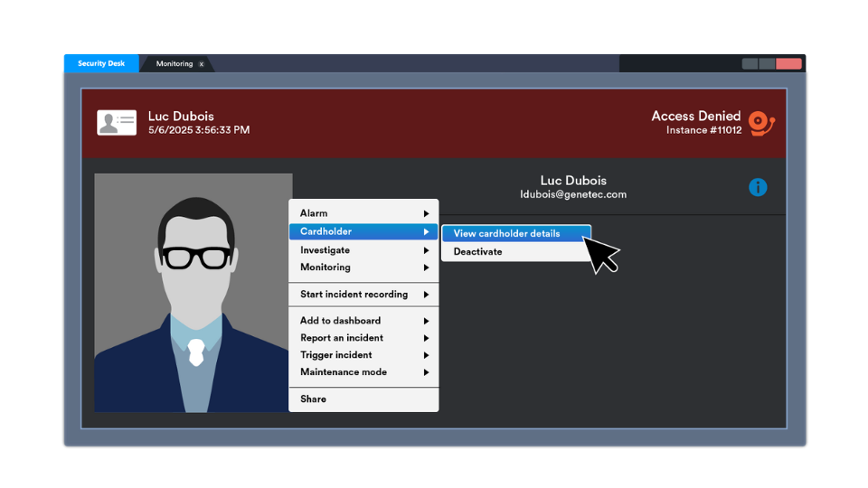
Task: Click the cardholder ID card icon
Action: [x=117, y=123]
